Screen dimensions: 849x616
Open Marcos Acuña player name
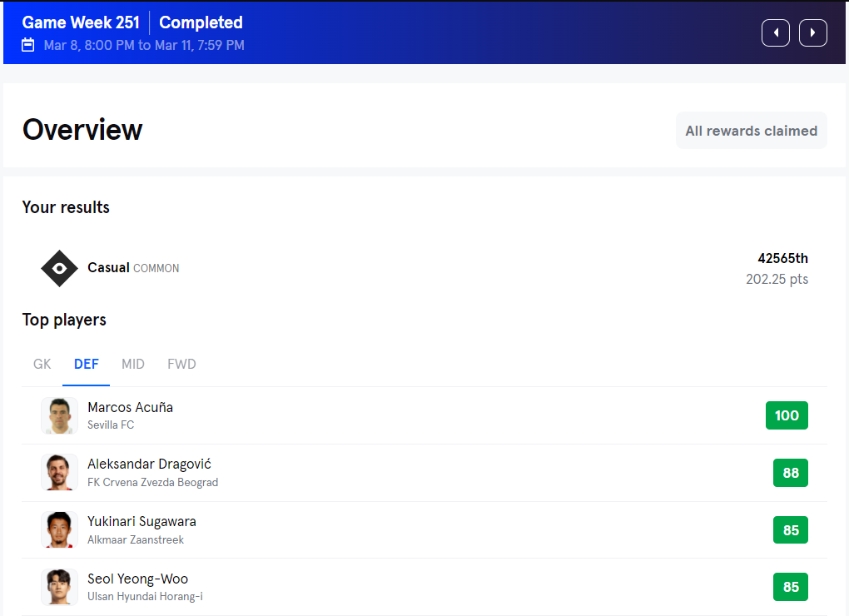(x=131, y=408)
